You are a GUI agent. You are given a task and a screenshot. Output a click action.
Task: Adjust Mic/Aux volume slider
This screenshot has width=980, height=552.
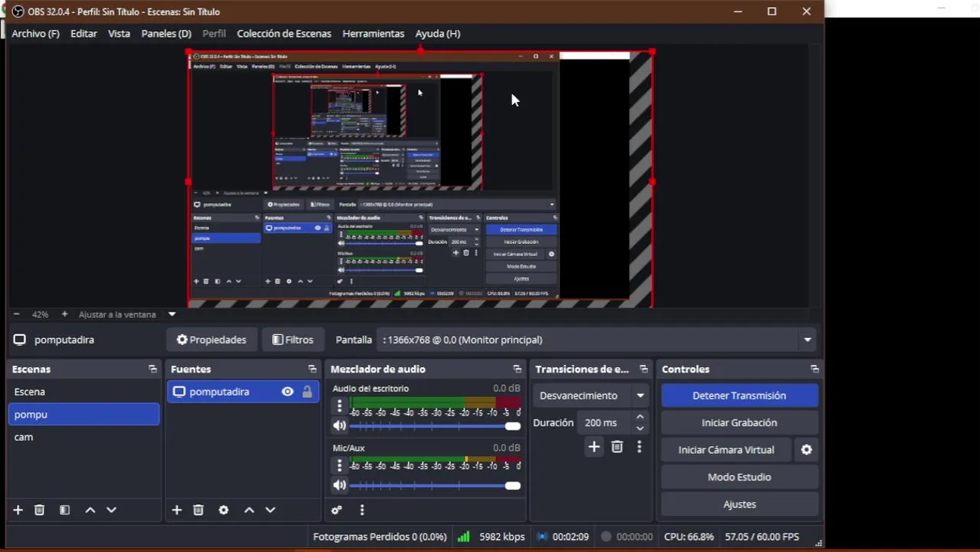(x=435, y=485)
